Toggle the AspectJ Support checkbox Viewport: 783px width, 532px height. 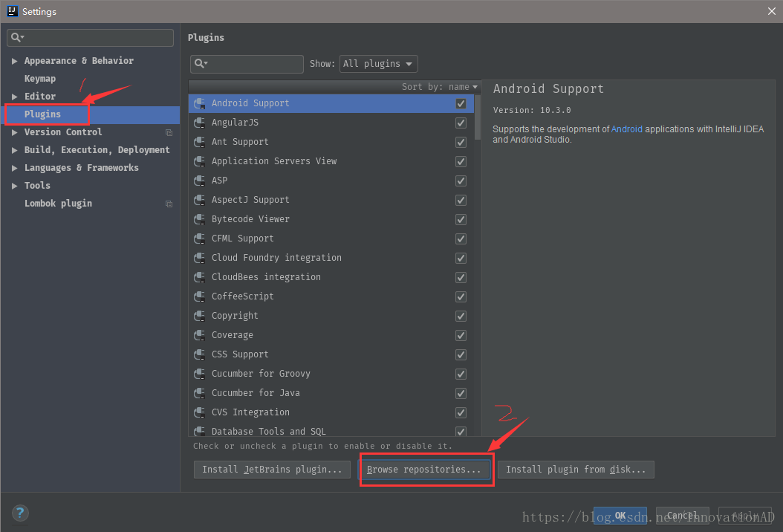pyautogui.click(x=461, y=201)
